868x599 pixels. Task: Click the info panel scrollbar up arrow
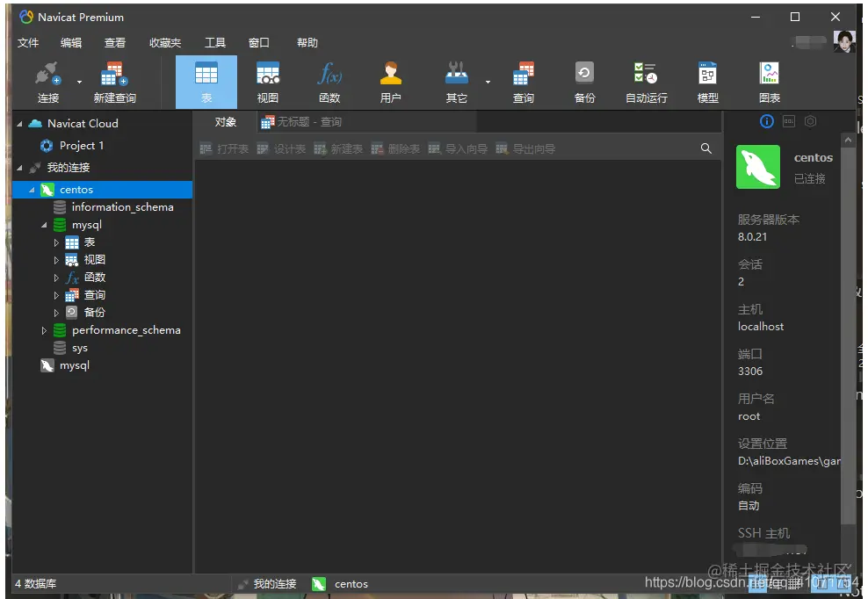pos(848,140)
